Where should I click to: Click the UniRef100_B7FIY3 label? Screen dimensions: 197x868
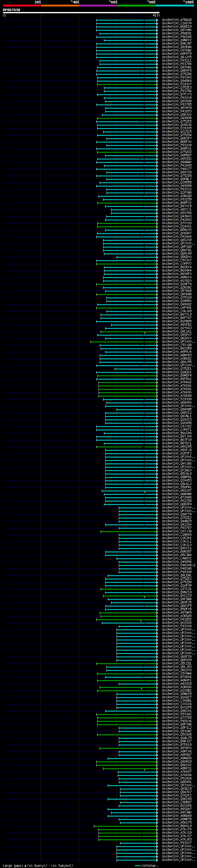(x=177, y=94)
